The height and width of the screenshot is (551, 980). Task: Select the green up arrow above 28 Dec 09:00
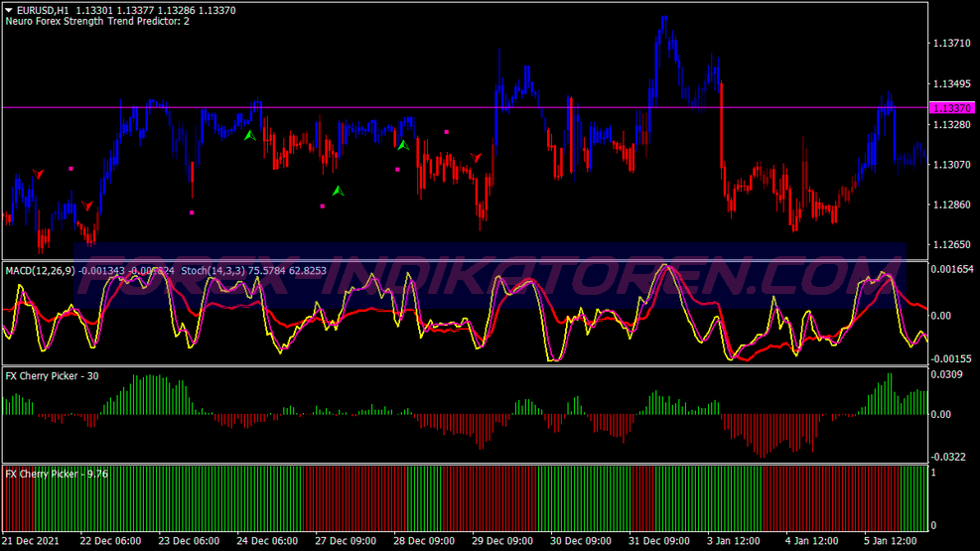403,145
